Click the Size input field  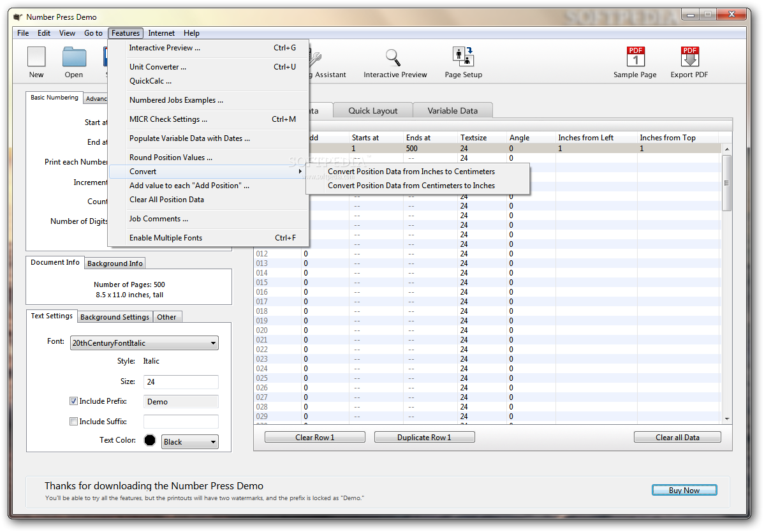[180, 382]
